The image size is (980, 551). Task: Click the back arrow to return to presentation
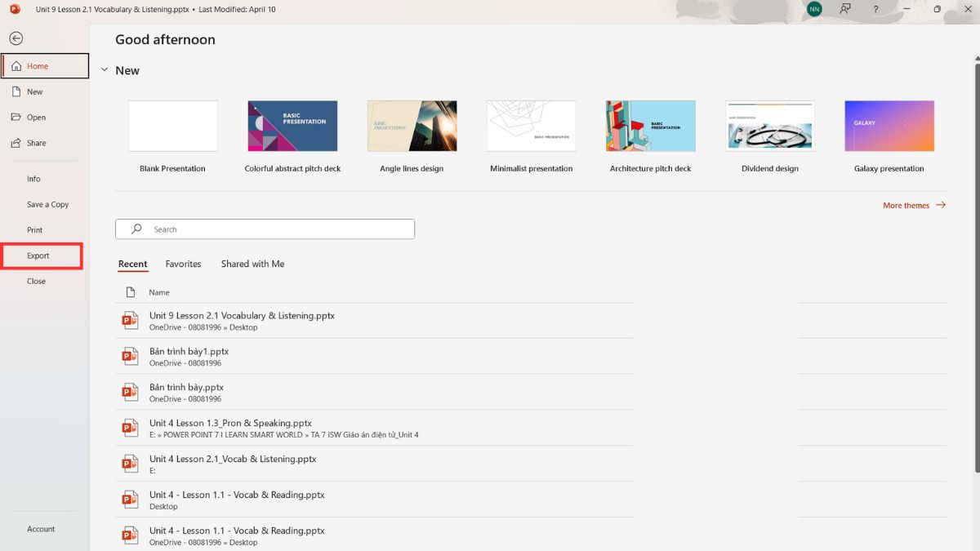16,38
